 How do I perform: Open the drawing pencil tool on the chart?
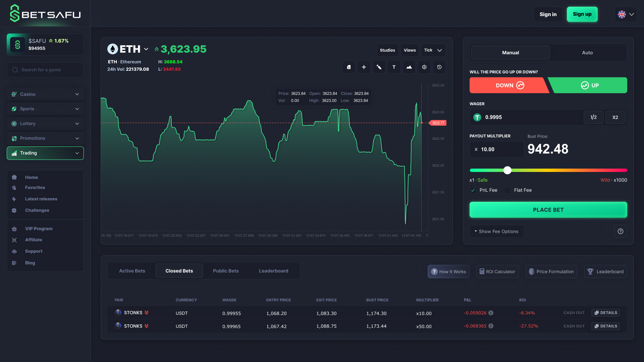pyautogui.click(x=379, y=67)
